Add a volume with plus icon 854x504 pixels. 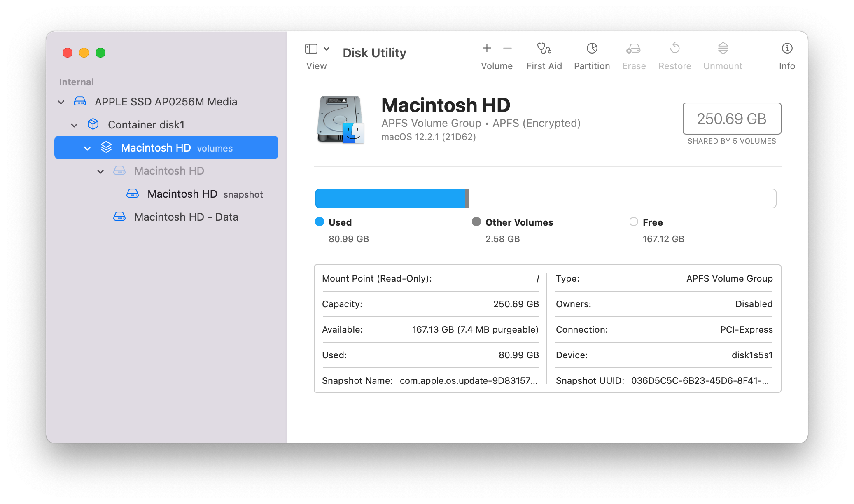point(487,49)
